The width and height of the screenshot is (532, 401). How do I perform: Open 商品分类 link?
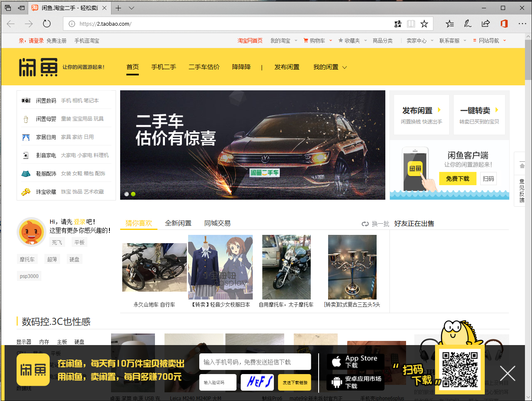tap(382, 41)
